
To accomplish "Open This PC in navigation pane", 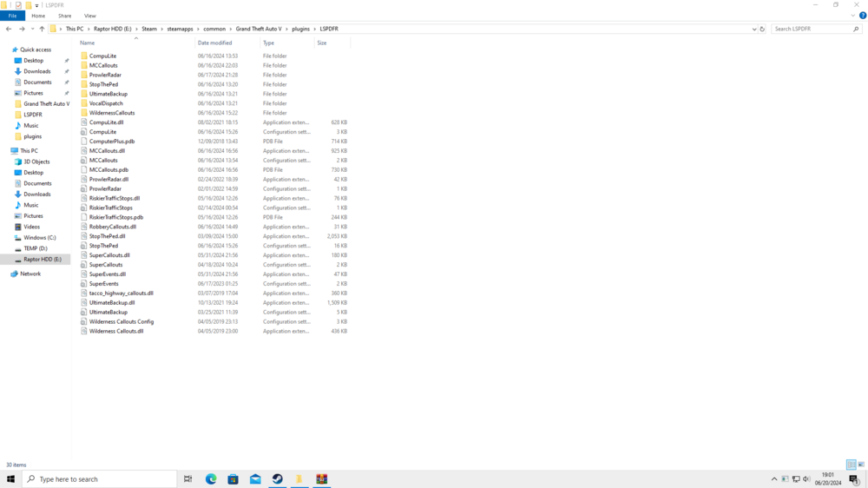I will 29,151.
